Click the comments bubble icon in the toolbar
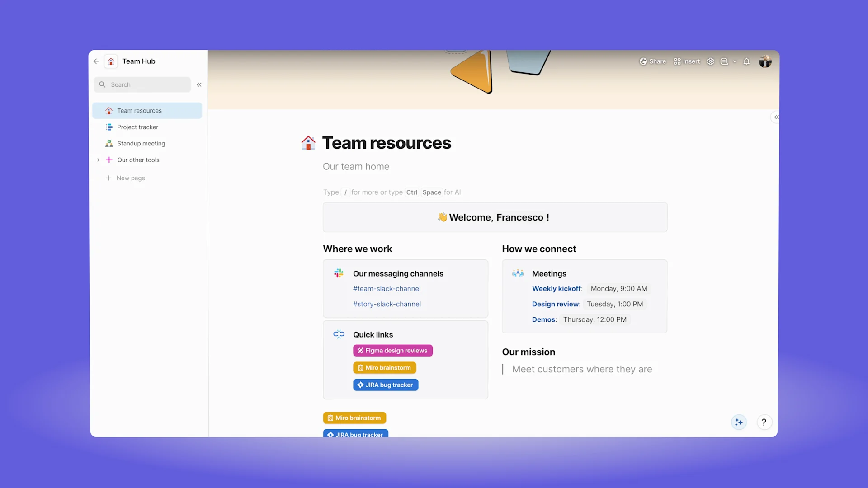This screenshot has height=488, width=868. coord(724,61)
